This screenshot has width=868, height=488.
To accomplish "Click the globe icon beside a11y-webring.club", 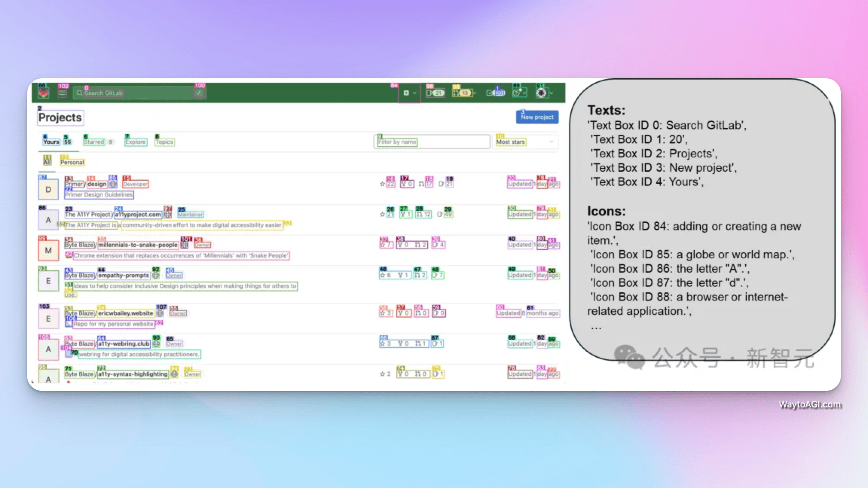I will [156, 344].
